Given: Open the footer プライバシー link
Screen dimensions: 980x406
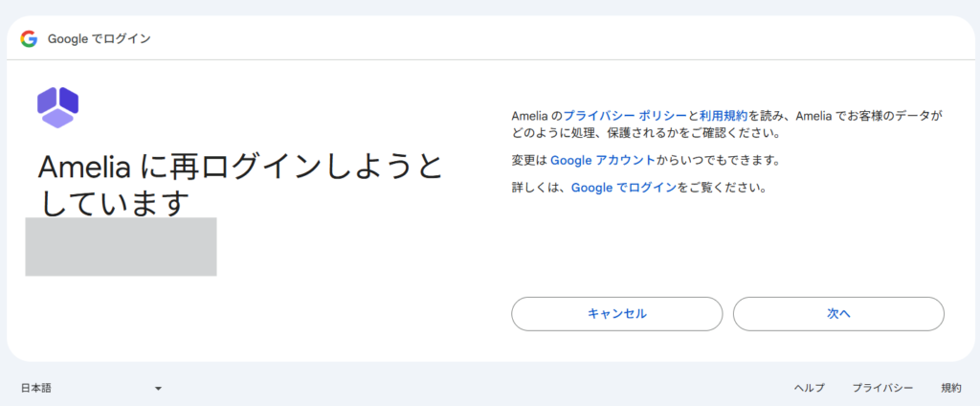Looking at the screenshot, I should [882, 388].
